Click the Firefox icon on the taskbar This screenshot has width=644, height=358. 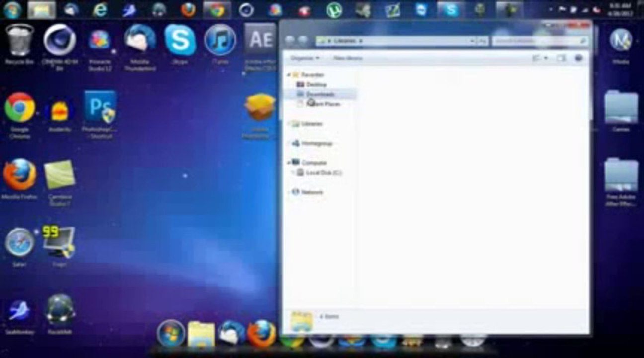188,10
